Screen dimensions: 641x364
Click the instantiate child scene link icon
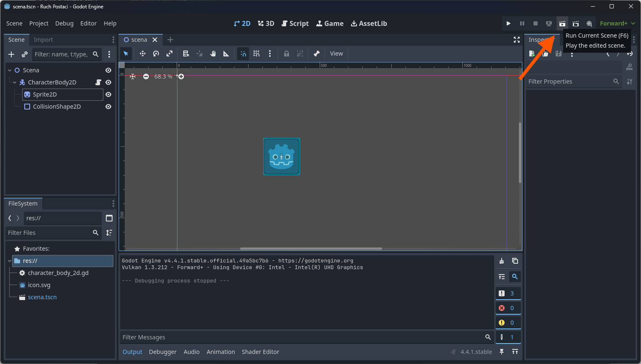[x=25, y=54]
